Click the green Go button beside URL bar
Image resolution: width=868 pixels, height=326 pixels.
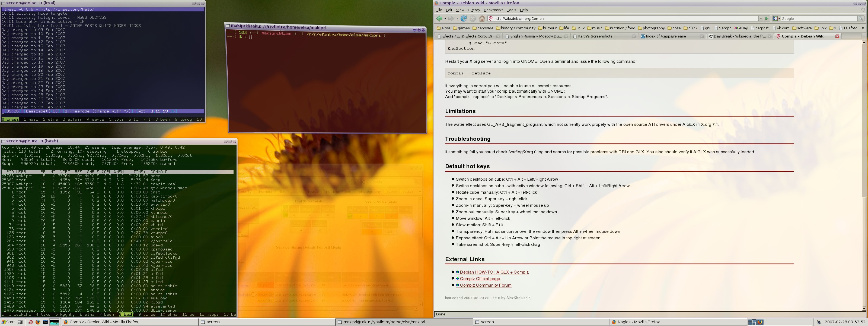(767, 18)
